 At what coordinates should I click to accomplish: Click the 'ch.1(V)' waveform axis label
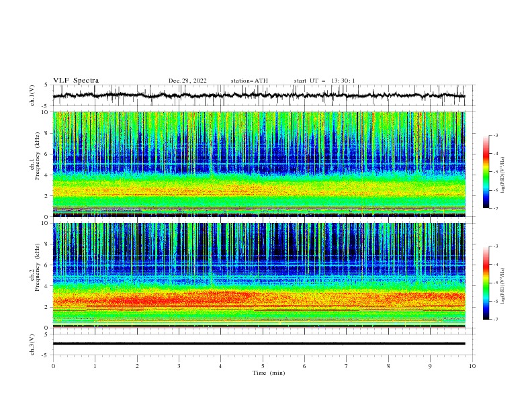pos(32,95)
